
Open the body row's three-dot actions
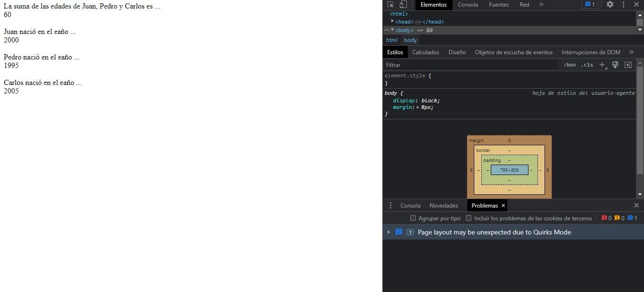(387, 30)
